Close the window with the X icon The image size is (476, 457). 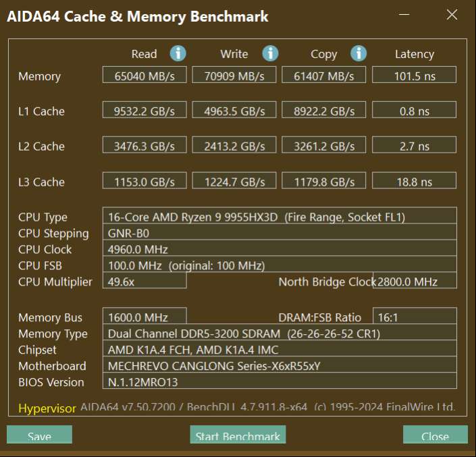point(452,14)
